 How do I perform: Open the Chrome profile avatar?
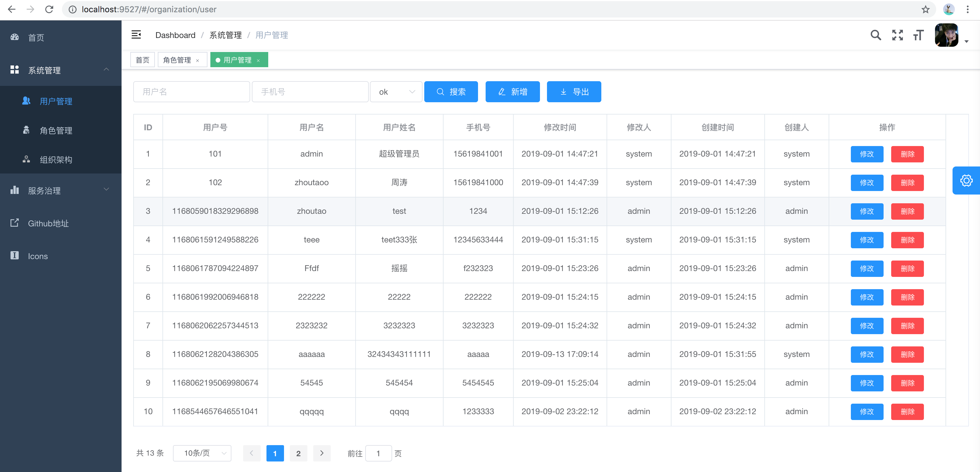(948, 10)
